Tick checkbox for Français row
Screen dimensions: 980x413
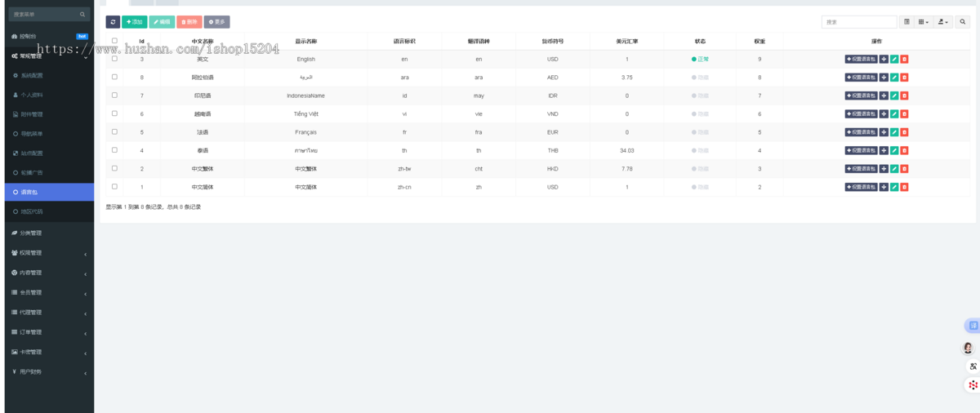pos(114,131)
